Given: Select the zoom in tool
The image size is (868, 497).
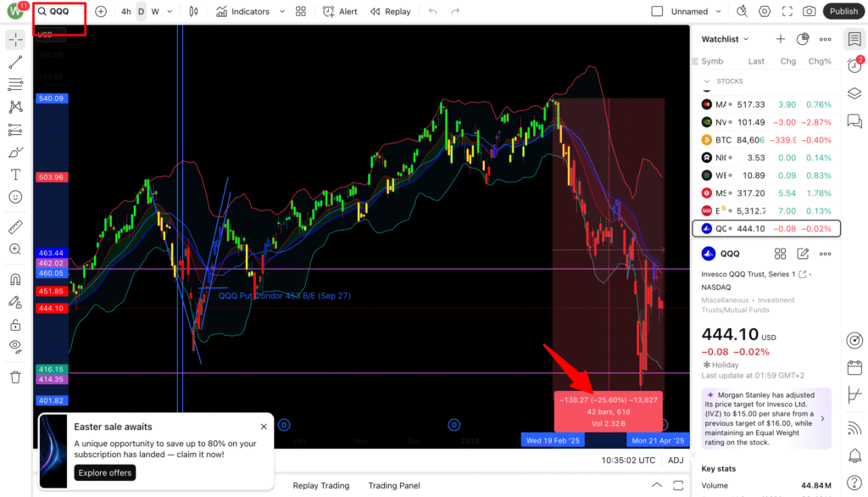Looking at the screenshot, I should [15, 249].
